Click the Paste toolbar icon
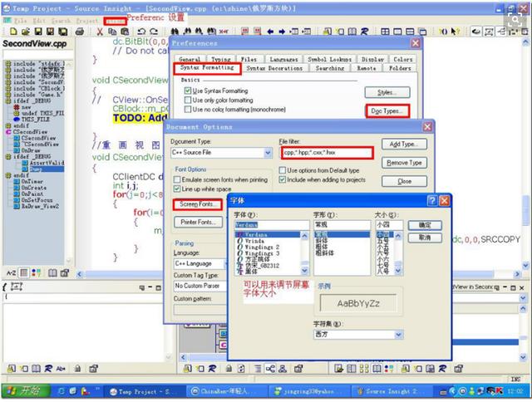The width and height of the screenshot is (532, 402). point(125,32)
